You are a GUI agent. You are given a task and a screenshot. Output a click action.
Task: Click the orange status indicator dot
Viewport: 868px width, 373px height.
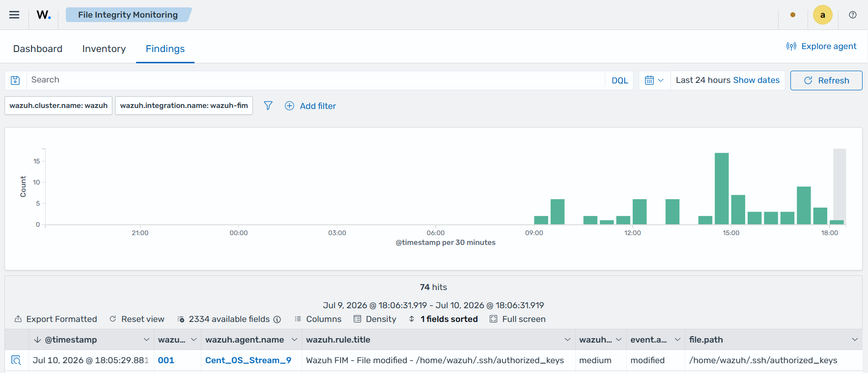click(x=793, y=15)
